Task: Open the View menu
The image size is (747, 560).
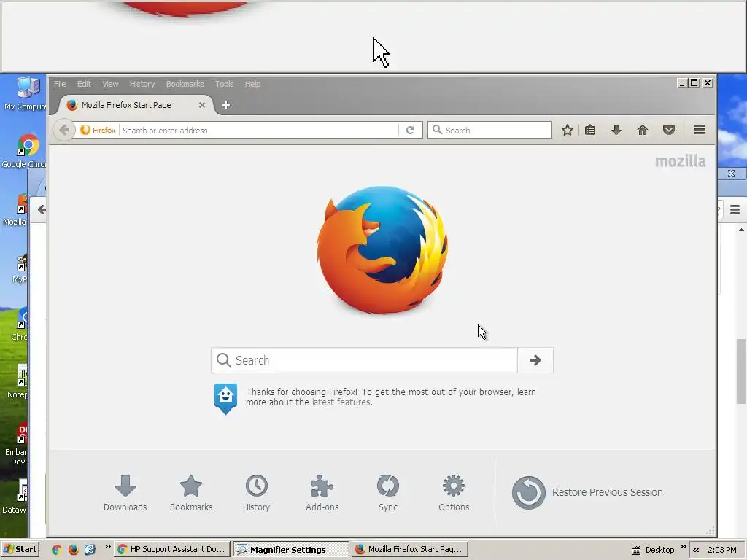Action: click(x=110, y=84)
